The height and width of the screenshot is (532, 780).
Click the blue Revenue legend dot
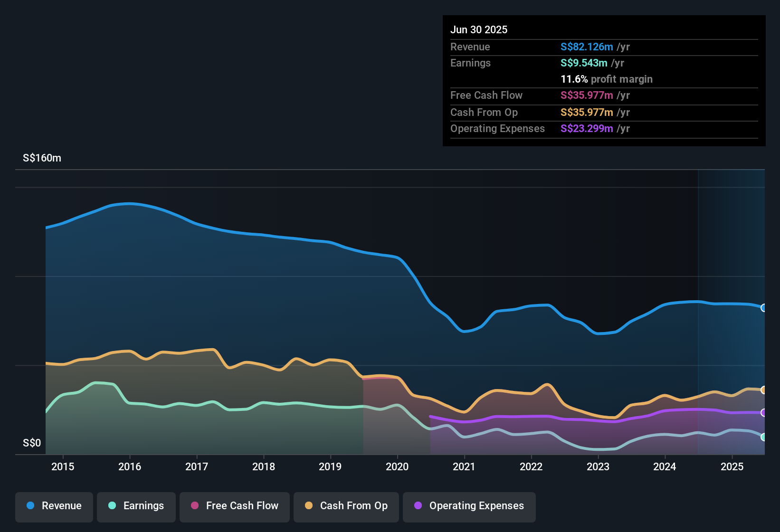click(x=30, y=505)
